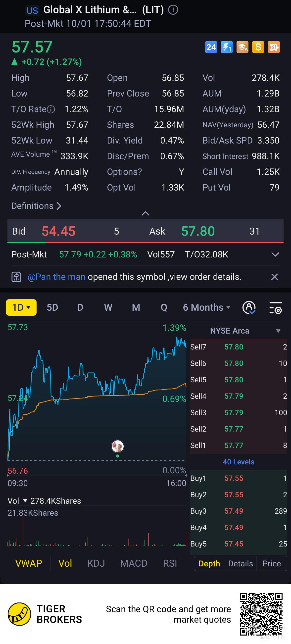
Task: Select the Buy3 row with 289 shares
Action: pyautogui.click(x=239, y=511)
